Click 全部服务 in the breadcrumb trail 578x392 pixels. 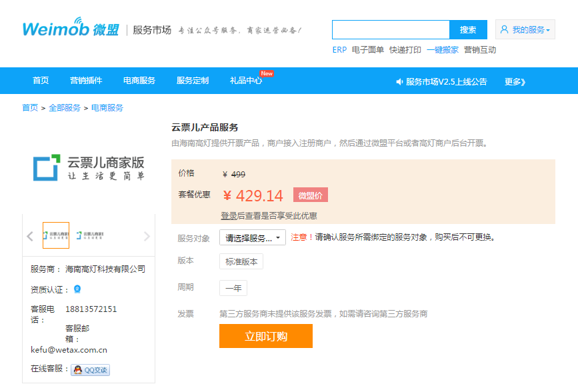click(x=65, y=108)
